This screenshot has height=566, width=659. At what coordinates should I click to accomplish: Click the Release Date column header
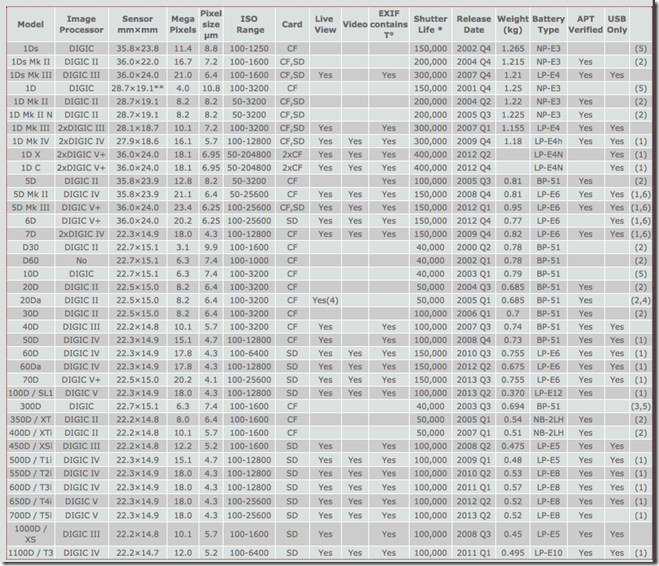474,24
